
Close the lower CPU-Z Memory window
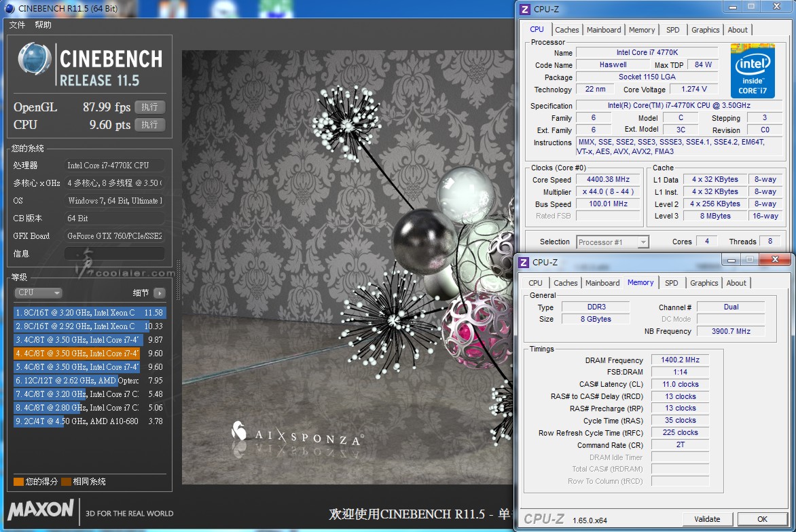click(775, 260)
